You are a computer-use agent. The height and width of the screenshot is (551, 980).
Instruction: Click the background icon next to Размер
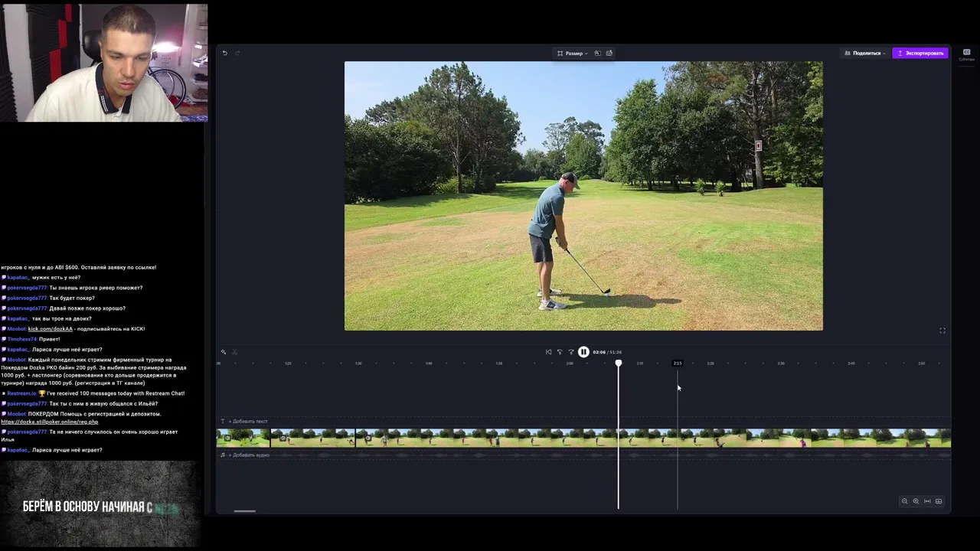[597, 54]
